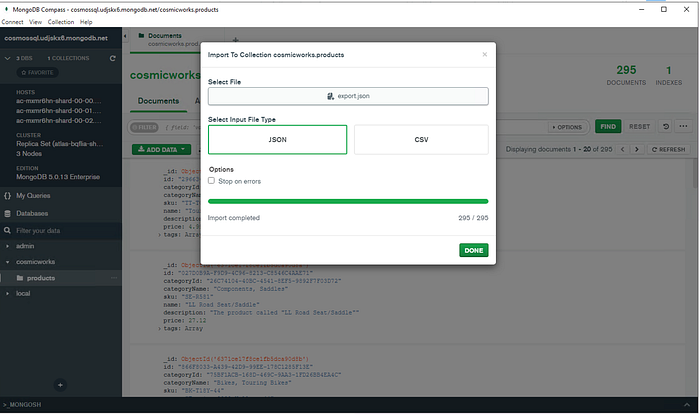
Task: Open a new tab with plus icon
Action: tap(236, 40)
